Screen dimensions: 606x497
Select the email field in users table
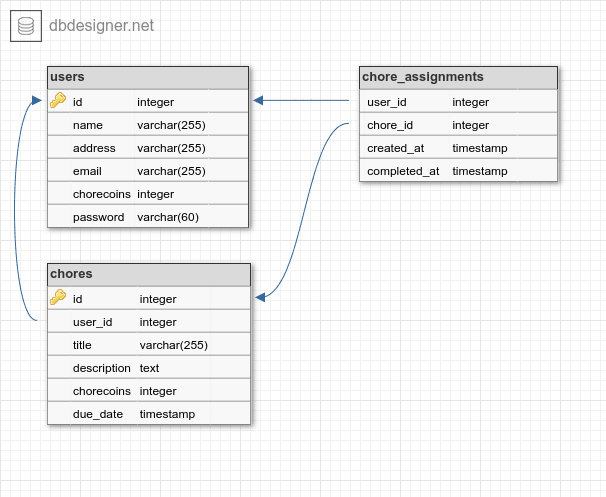[148, 171]
